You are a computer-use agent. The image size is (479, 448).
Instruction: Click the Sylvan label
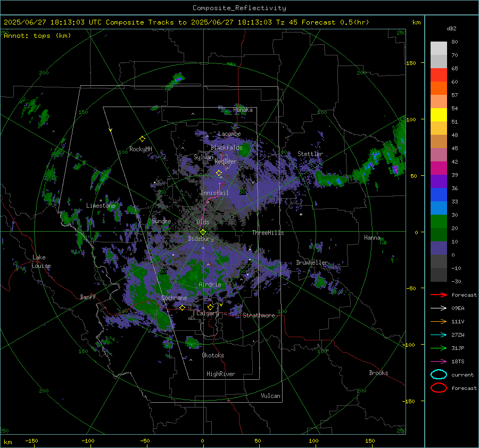point(203,157)
